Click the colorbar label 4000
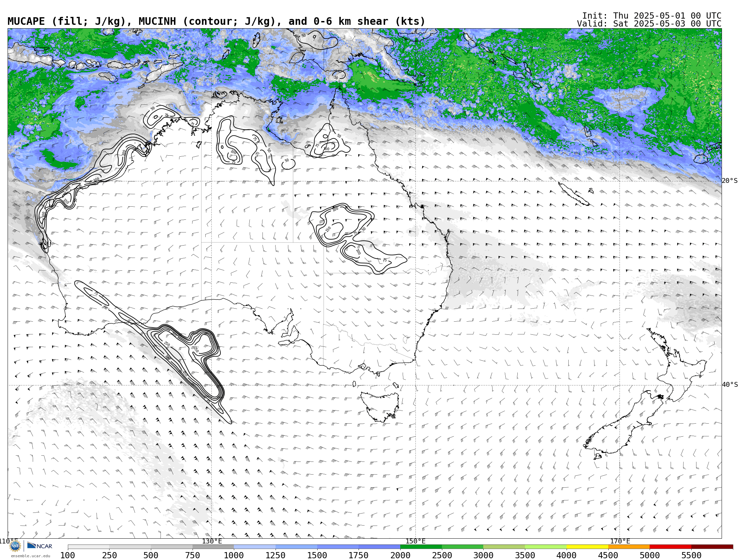 click(567, 556)
